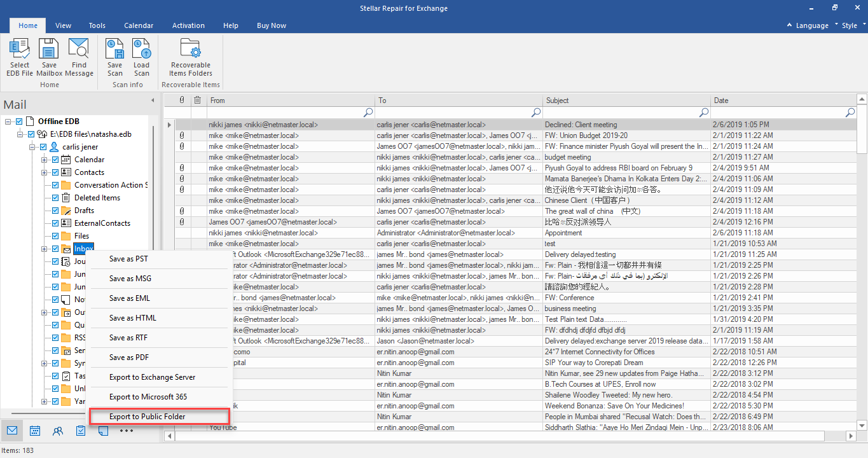Toggle the Deleted Items checkbox
Screen dimensions: 868x458
click(x=55, y=198)
